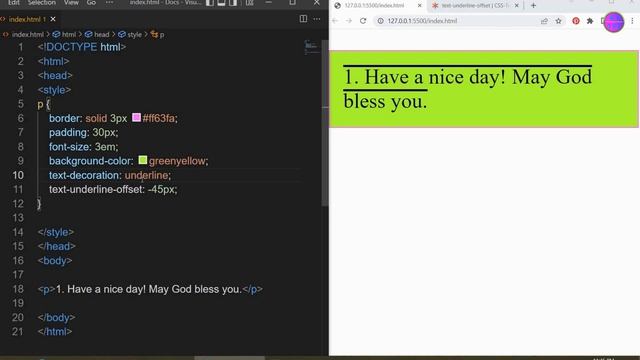View site information icon in address bar

380,21
